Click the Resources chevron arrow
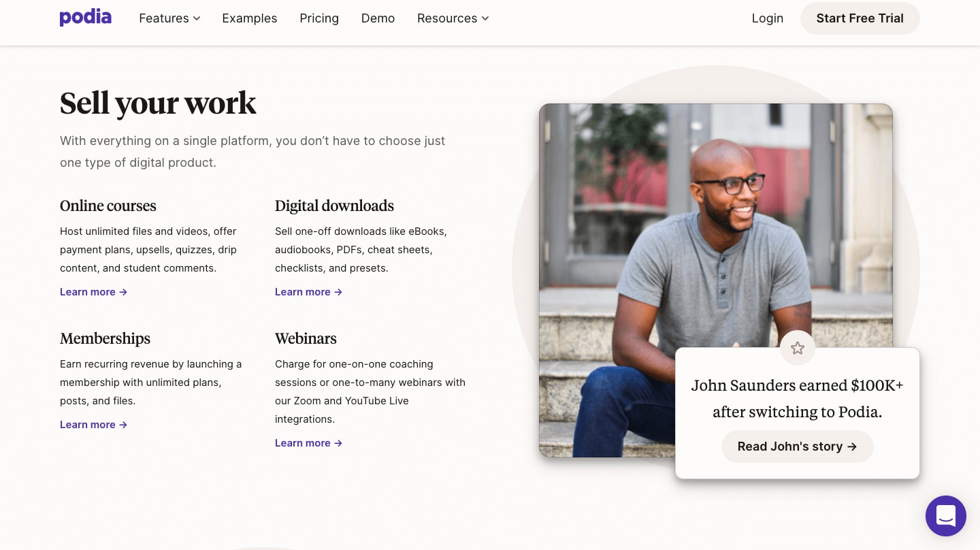This screenshot has height=550, width=980. (485, 18)
